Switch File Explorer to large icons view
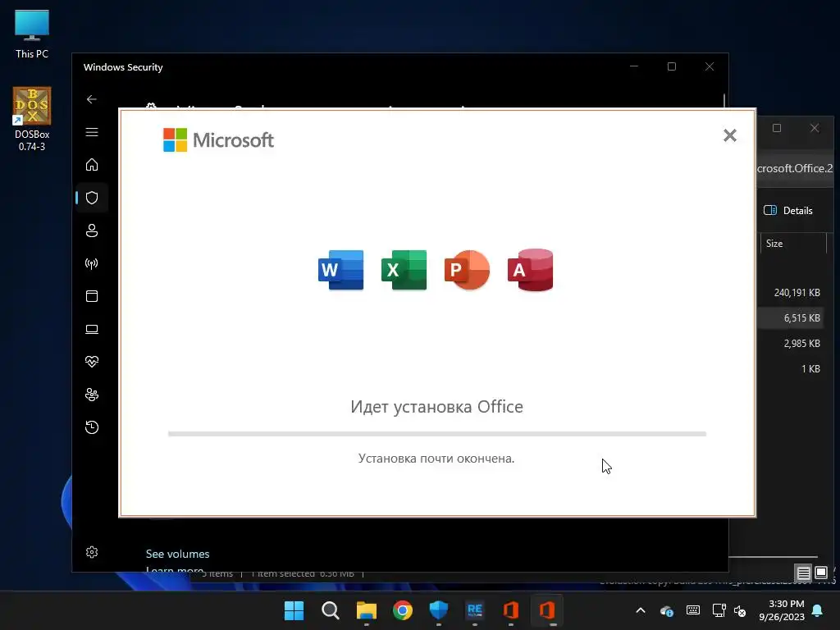Viewport: 840px width, 630px height. [820, 573]
